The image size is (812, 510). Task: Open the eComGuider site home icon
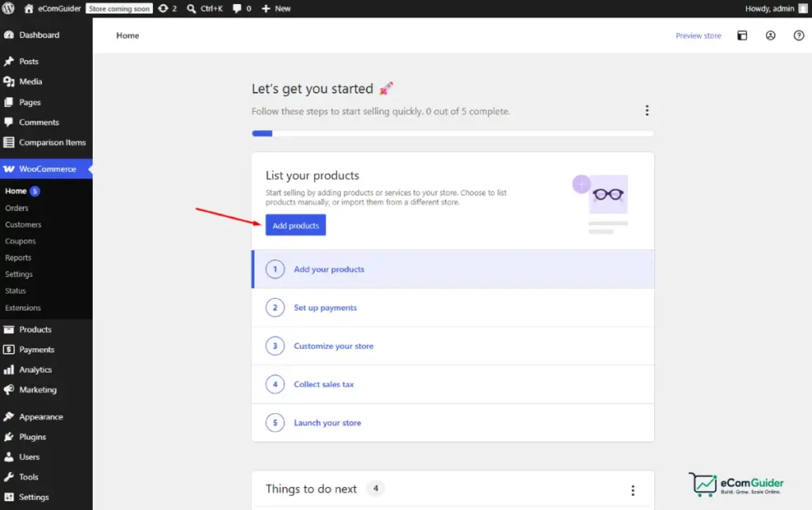click(x=29, y=8)
